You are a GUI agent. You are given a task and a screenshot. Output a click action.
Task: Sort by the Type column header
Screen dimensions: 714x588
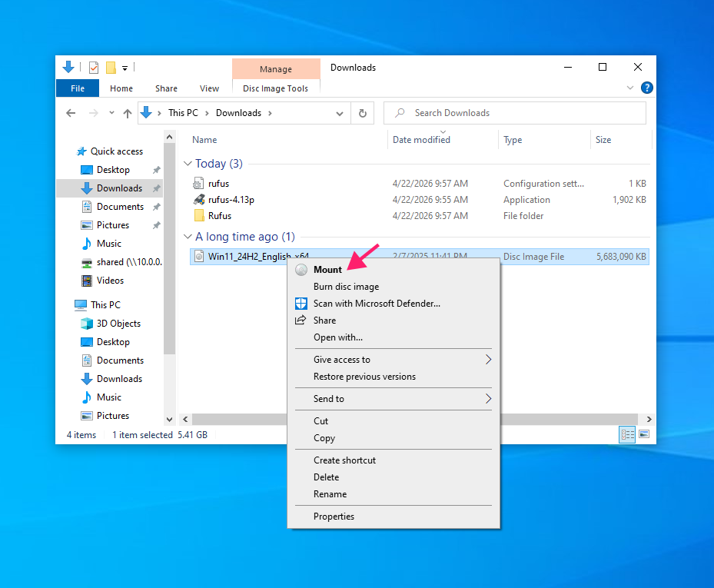pyautogui.click(x=513, y=140)
